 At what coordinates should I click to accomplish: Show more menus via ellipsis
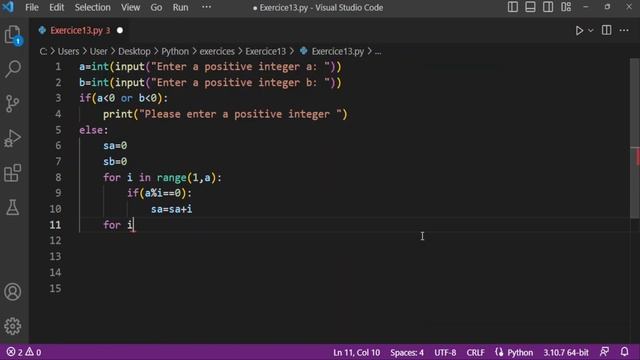(207, 7)
